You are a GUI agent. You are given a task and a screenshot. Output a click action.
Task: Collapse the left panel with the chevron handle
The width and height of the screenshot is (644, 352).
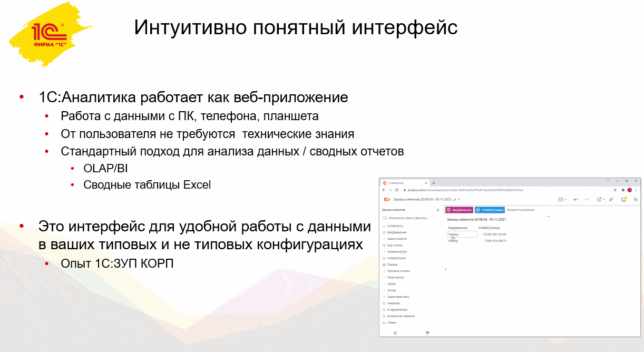[x=445, y=269]
